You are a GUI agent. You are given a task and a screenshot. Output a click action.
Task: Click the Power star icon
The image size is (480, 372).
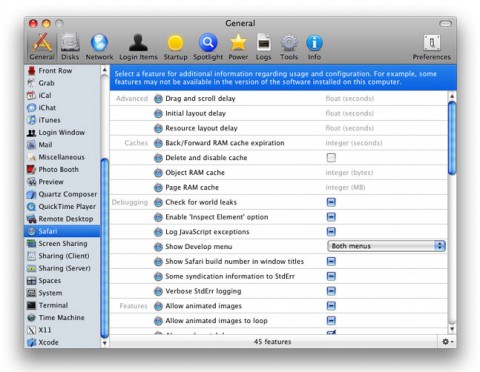click(x=238, y=47)
